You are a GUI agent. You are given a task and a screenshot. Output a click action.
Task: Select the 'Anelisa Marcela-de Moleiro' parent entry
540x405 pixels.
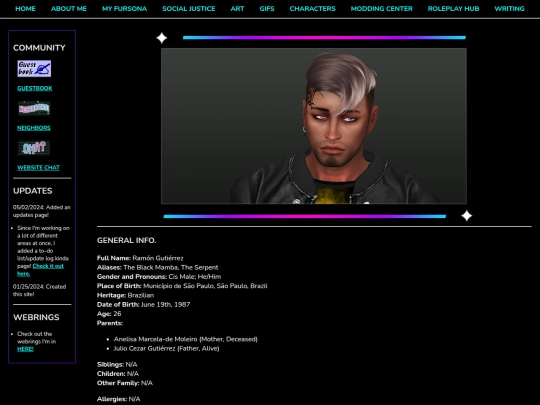pyautogui.click(x=186, y=339)
